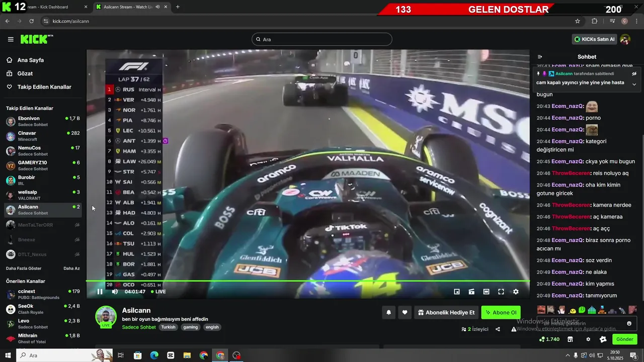Open NemuCos channel in sidebar
The height and width of the screenshot is (362, 644).
pos(43,151)
